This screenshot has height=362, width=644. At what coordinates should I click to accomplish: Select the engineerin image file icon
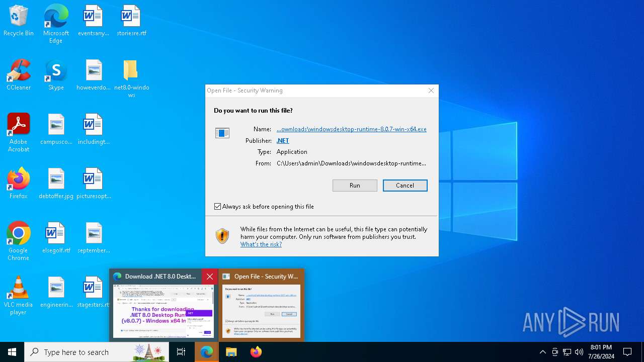[56, 293]
